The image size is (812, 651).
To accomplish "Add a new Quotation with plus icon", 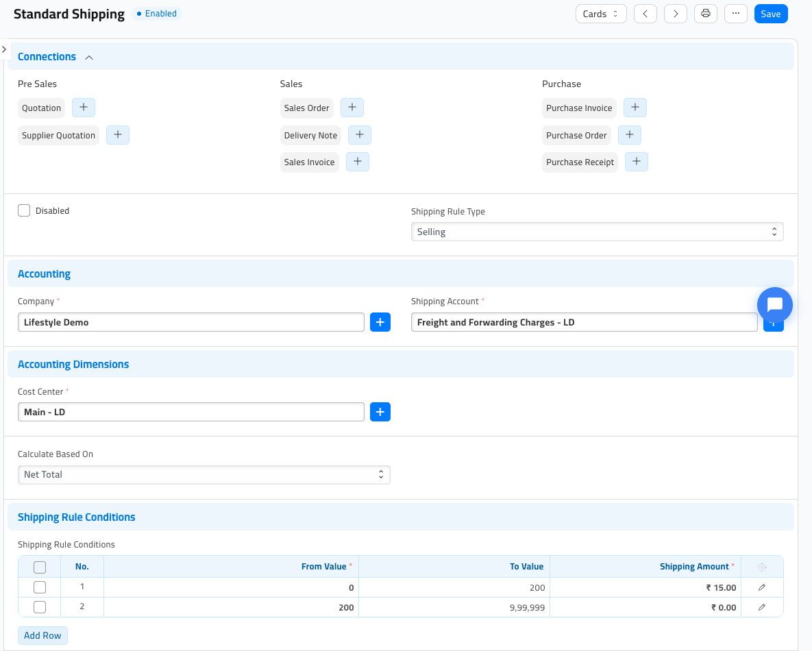I will coord(84,108).
